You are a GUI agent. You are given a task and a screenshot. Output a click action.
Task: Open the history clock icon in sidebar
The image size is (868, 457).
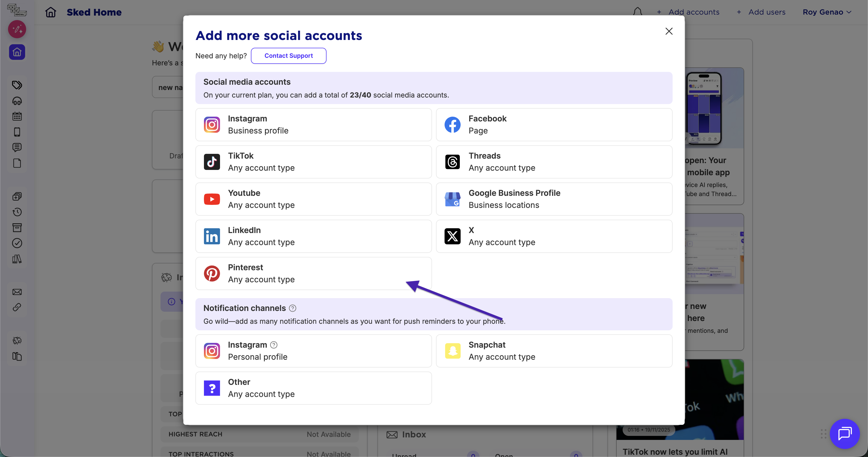[x=17, y=212]
